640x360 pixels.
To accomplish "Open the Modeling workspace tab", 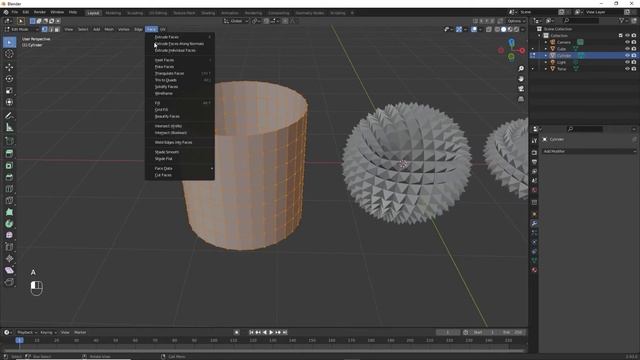I will [x=113, y=13].
